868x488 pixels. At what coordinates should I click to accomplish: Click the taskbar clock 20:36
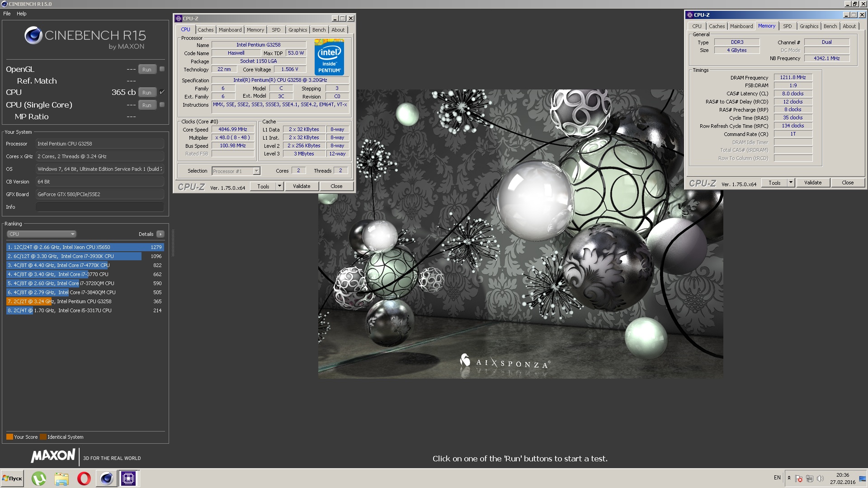coord(843,475)
